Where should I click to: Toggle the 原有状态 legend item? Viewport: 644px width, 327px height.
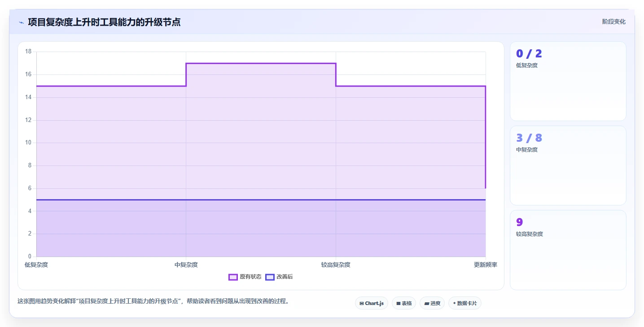coord(245,277)
